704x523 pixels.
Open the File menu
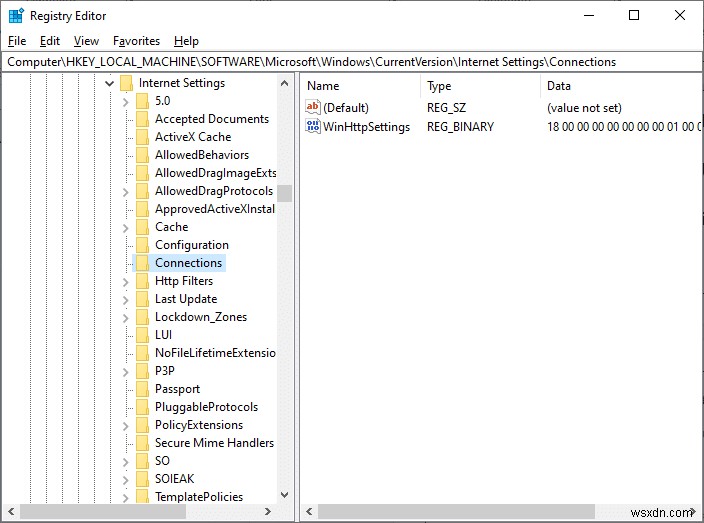tap(17, 41)
